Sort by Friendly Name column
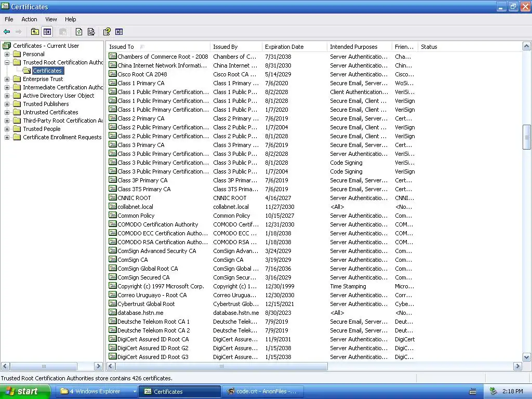Viewport: 532px width, 399px height. pyautogui.click(x=405, y=47)
